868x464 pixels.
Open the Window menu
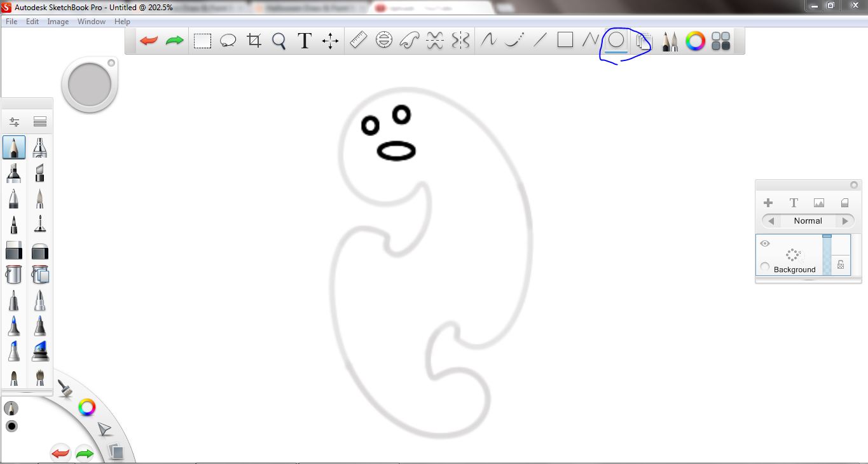pyautogui.click(x=92, y=21)
